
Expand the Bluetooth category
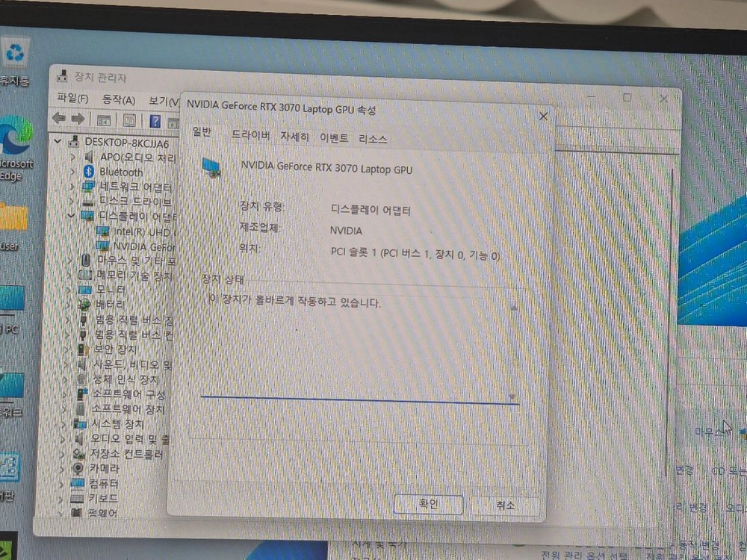(x=72, y=171)
